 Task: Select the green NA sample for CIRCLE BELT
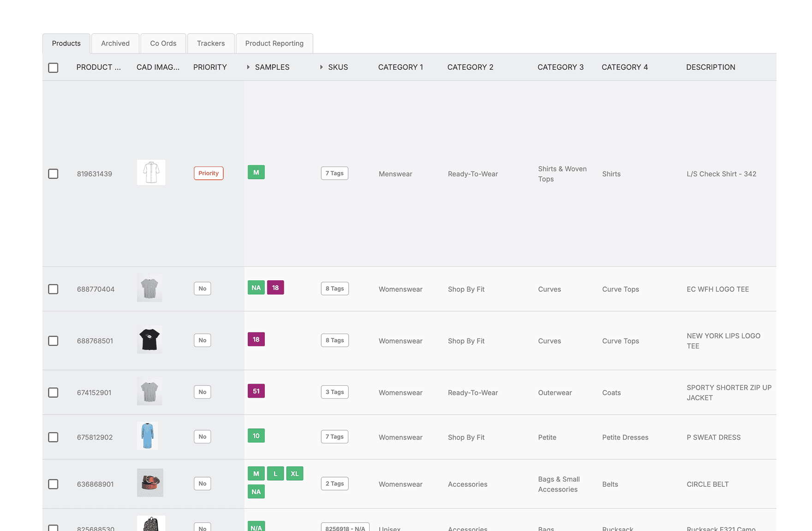pyautogui.click(x=256, y=491)
